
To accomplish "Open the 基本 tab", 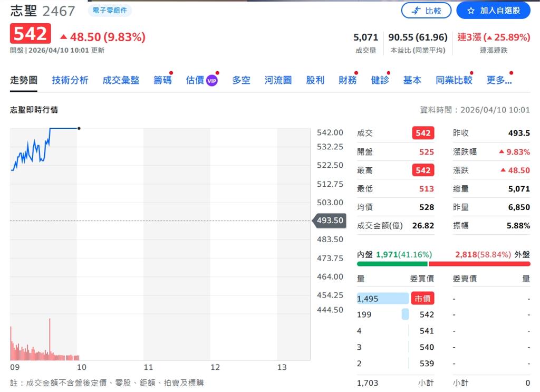I will click(x=412, y=80).
